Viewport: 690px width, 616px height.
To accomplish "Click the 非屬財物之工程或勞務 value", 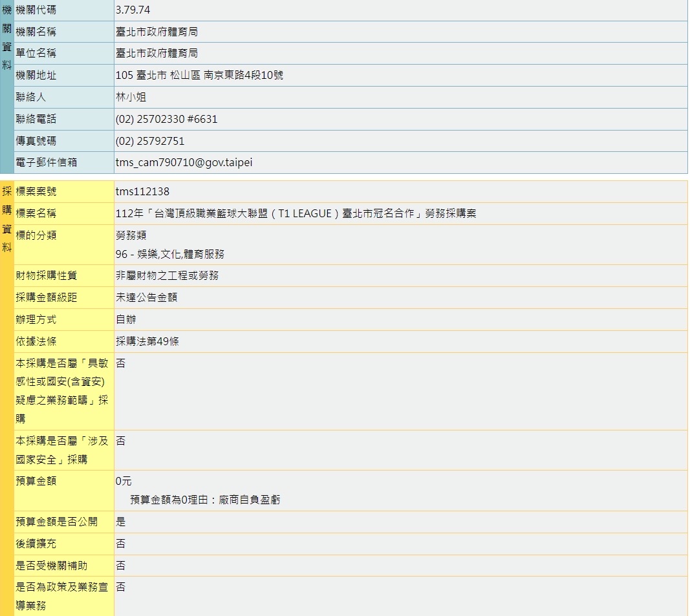I will [167, 275].
